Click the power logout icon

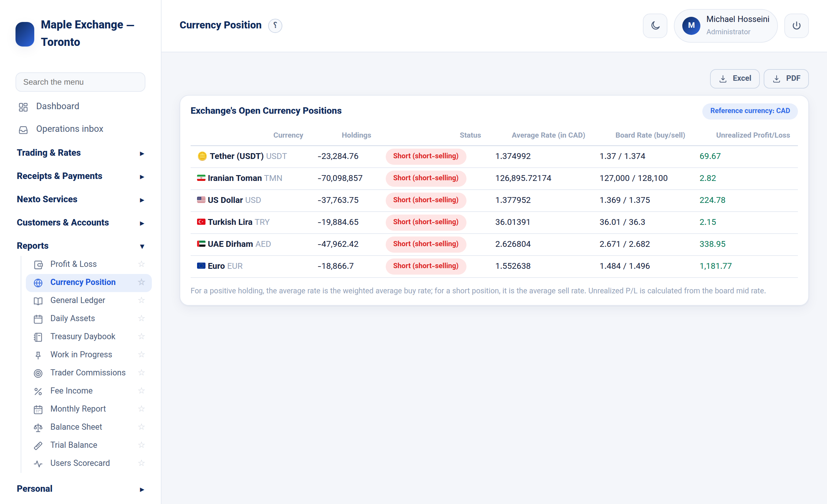(796, 26)
